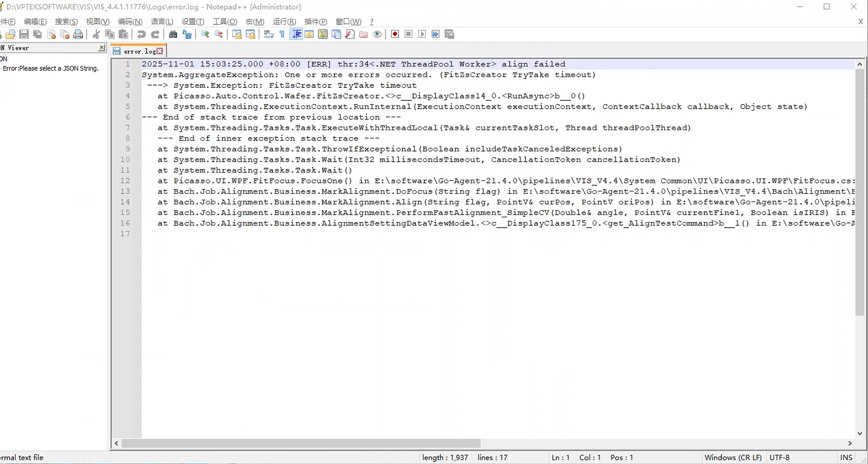The width and height of the screenshot is (868, 464).
Task: Open the 插件(P) plugins menu
Action: [x=316, y=22]
